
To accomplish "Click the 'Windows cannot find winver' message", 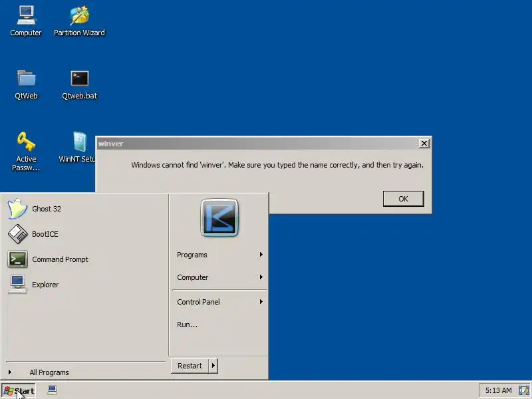I will (x=277, y=165).
